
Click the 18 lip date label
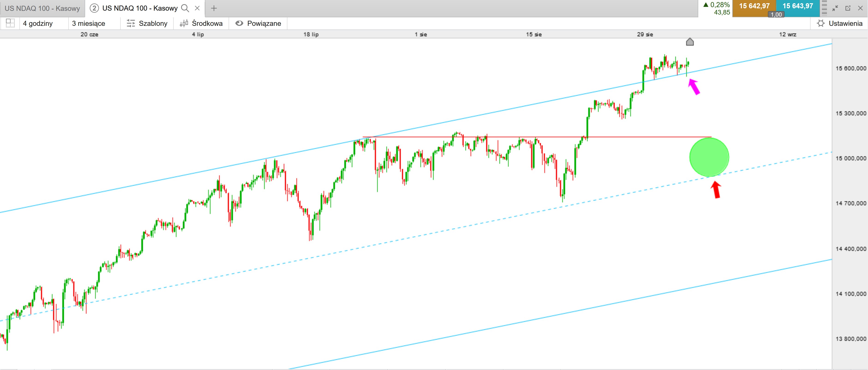tap(311, 34)
